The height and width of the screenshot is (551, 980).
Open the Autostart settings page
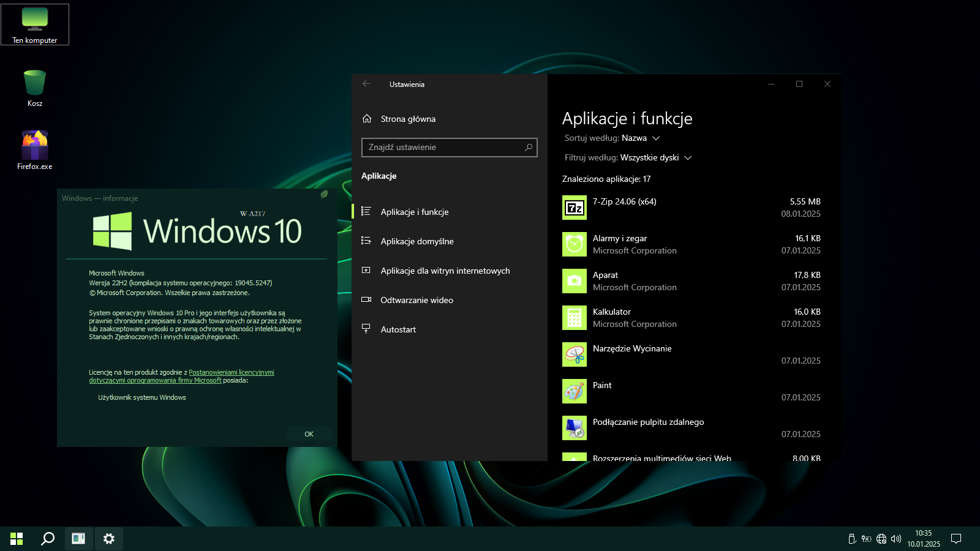[398, 329]
